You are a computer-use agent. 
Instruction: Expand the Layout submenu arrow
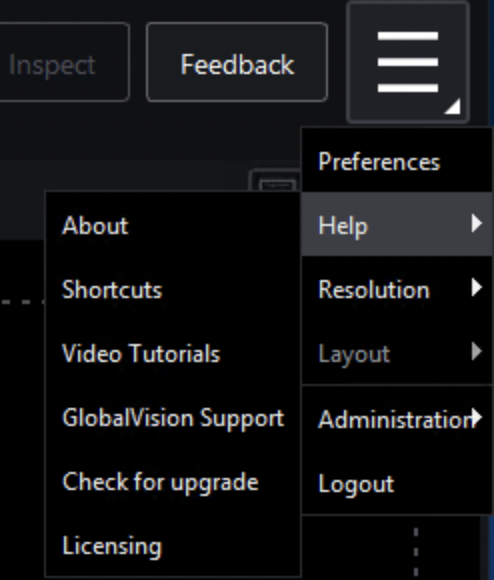[477, 351]
